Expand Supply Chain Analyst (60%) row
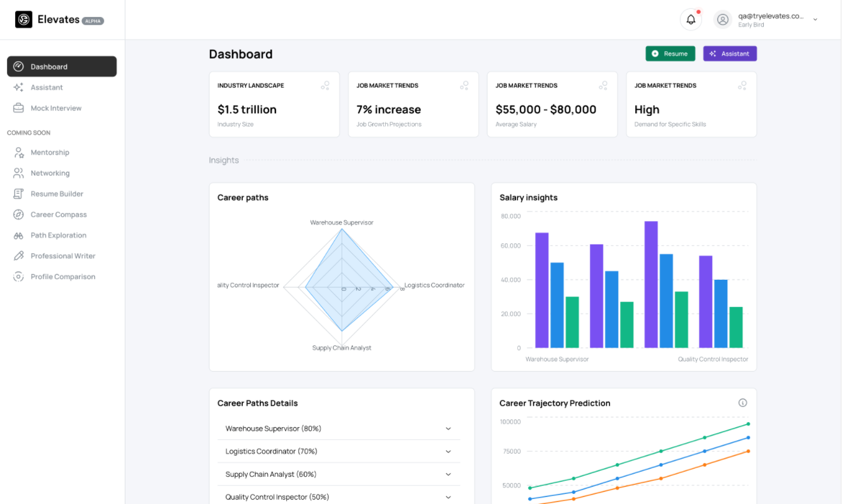 point(339,474)
